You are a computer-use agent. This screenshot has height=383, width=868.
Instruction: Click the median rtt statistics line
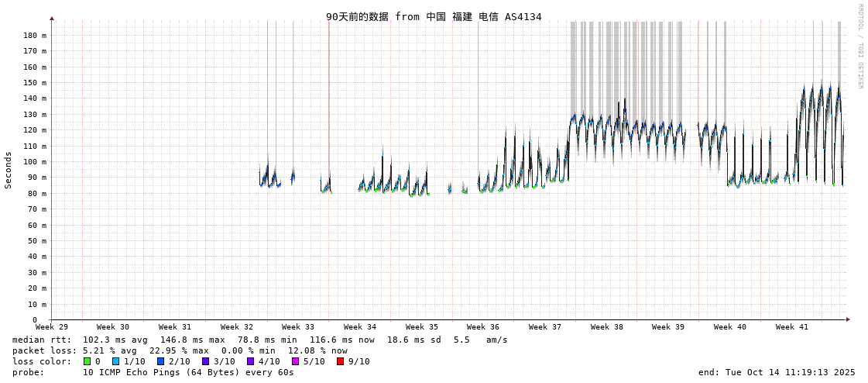[259, 340]
